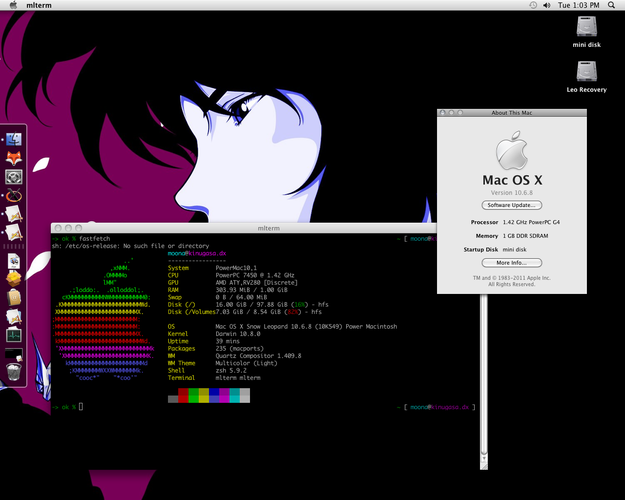Zoom the mlterm window with third titlebar button

coord(79,228)
